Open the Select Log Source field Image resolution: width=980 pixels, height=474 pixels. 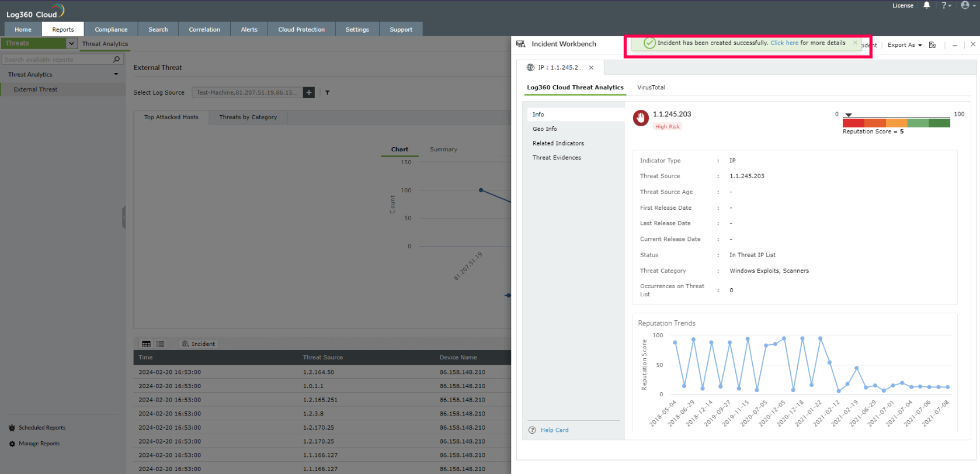[x=247, y=92]
